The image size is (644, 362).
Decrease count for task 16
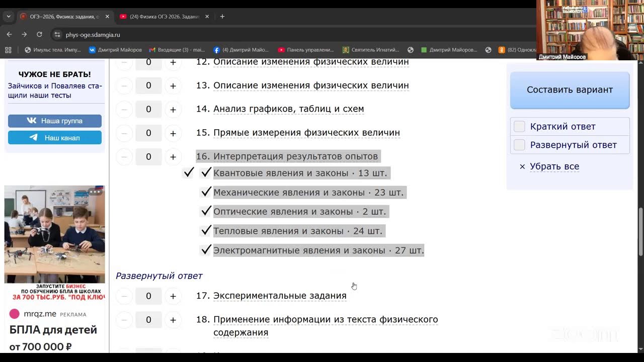click(x=124, y=157)
